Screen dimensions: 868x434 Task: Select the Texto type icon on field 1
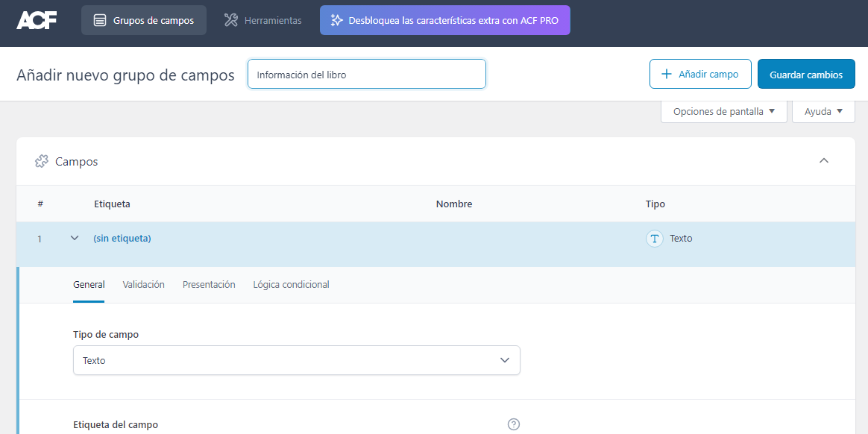[654, 239]
